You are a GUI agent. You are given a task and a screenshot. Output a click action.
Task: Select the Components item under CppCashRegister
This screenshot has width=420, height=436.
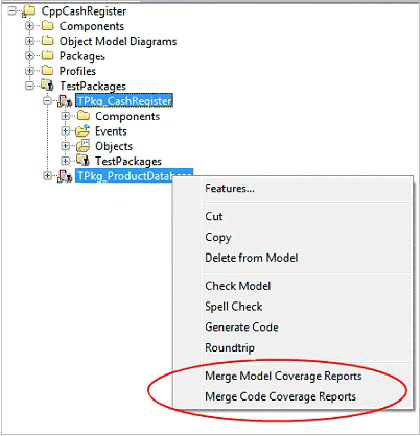pyautogui.click(x=92, y=26)
